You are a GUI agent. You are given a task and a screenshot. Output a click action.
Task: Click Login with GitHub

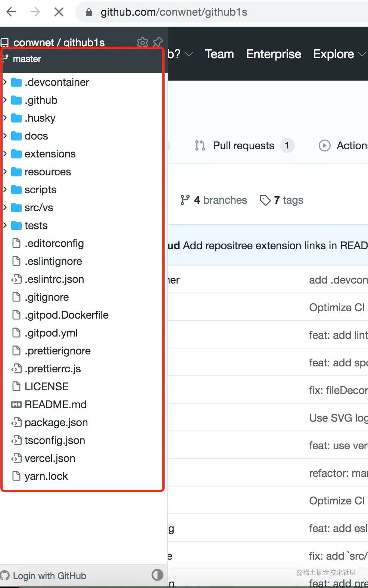pyautogui.click(x=50, y=576)
